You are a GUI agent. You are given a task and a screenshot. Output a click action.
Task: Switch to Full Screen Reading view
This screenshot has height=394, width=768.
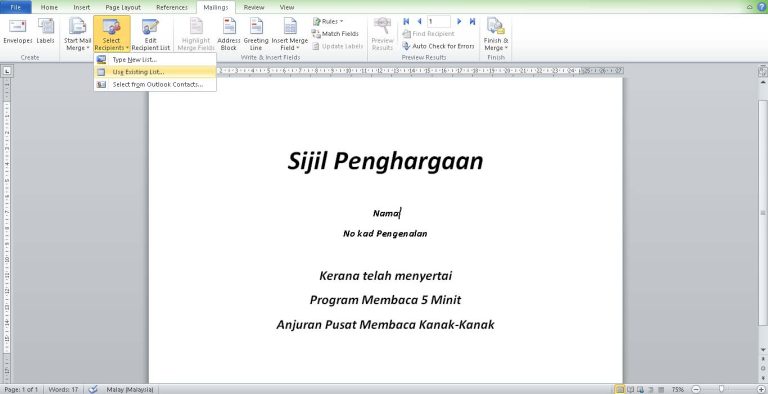coord(630,390)
